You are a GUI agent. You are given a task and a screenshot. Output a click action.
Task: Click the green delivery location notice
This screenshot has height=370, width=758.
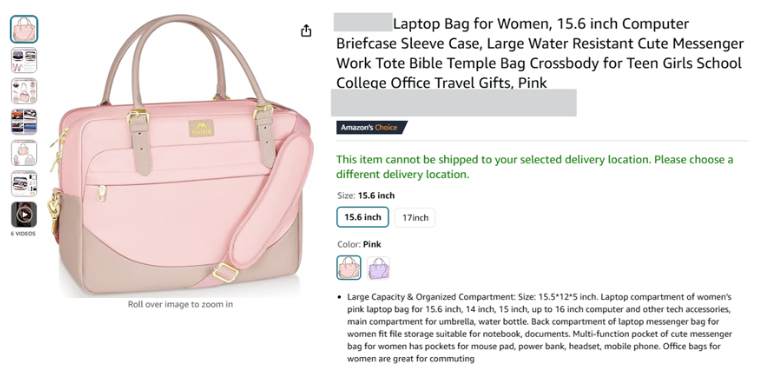pos(535,167)
